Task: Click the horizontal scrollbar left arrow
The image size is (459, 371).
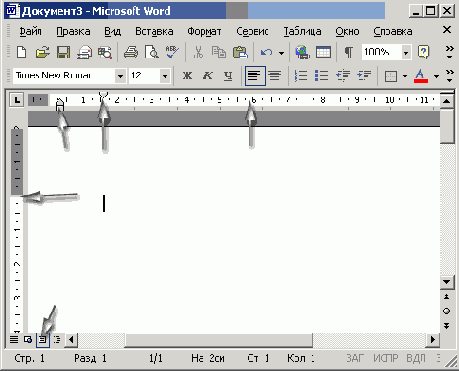Action: tap(71, 340)
